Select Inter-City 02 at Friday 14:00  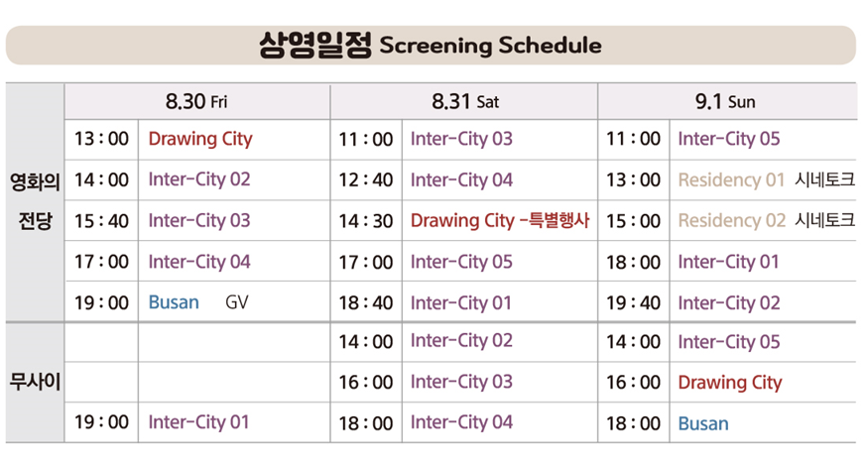point(199,179)
